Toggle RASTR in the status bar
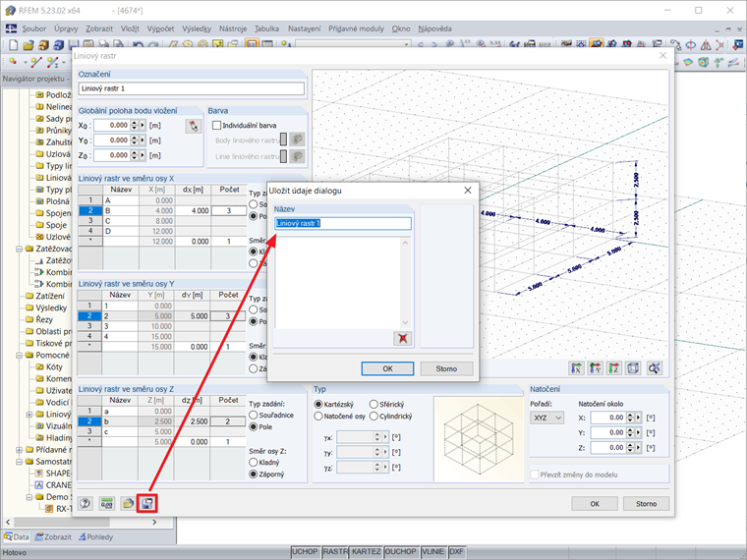Screen dimensions: 747x560 coord(335,551)
